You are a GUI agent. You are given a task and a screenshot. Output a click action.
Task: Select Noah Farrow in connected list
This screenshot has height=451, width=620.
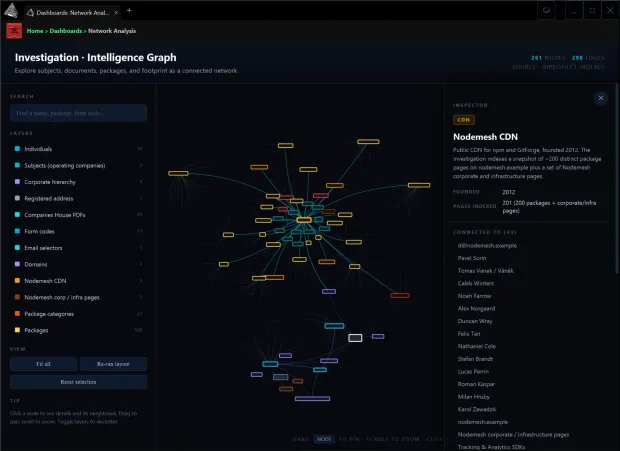(474, 296)
